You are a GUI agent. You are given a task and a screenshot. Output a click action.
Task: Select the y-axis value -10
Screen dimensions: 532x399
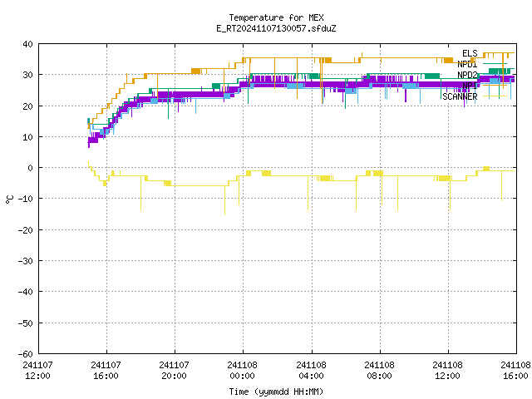tap(26, 199)
